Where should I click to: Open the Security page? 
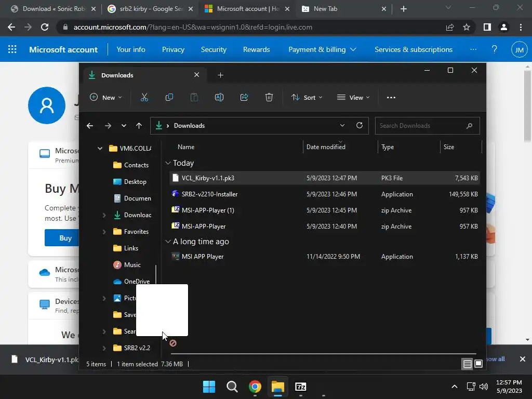tap(214, 49)
